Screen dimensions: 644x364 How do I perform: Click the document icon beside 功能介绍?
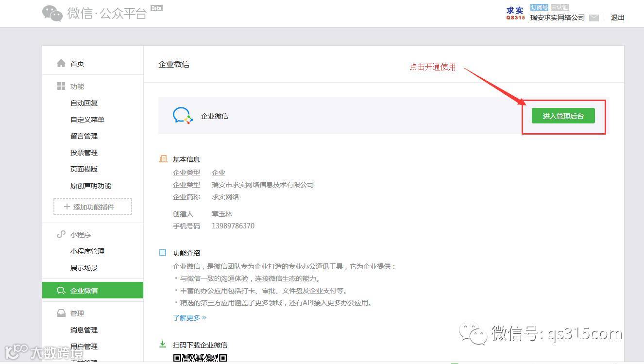coord(163,253)
